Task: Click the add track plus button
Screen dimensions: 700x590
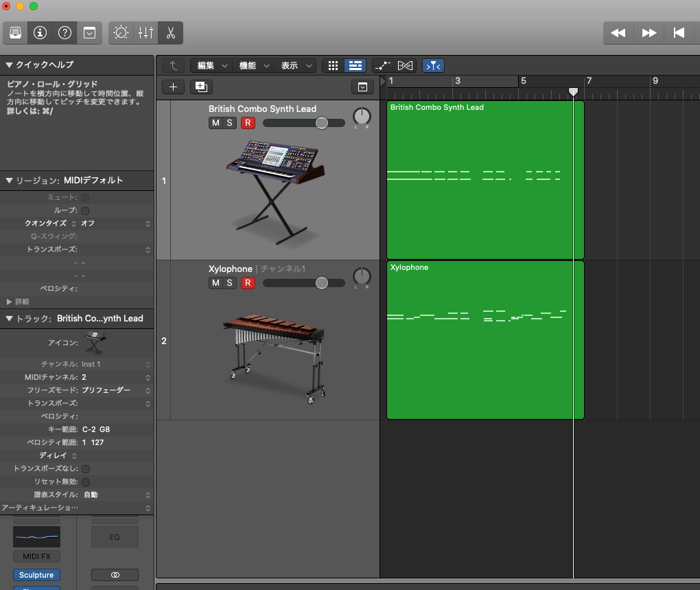Action: coord(173,87)
